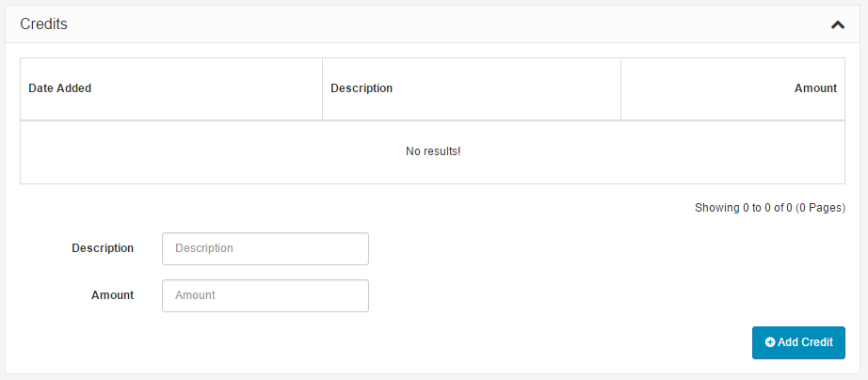Focus the Description text input

click(265, 249)
